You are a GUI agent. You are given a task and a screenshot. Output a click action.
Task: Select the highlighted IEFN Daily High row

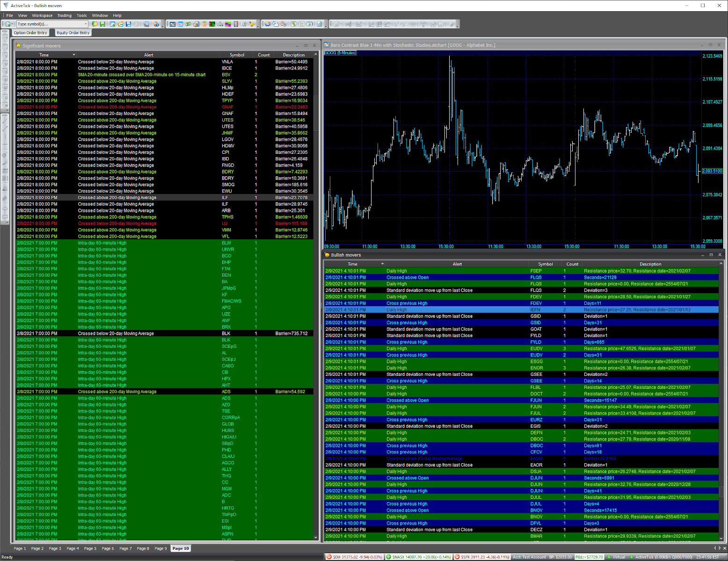521,309
